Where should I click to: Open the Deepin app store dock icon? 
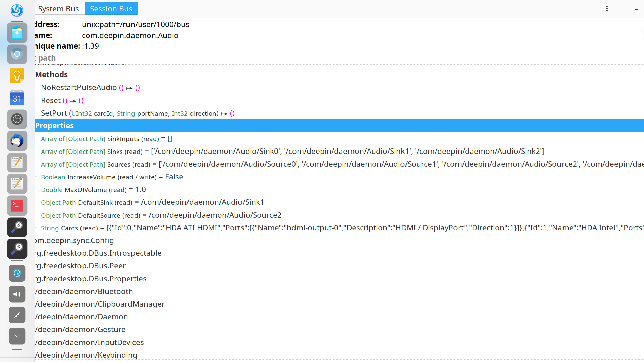17,33
